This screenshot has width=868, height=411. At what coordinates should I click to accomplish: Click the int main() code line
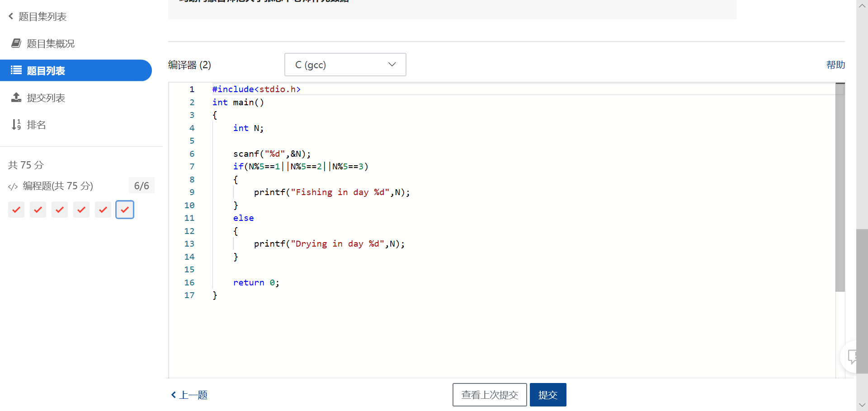[x=238, y=103]
